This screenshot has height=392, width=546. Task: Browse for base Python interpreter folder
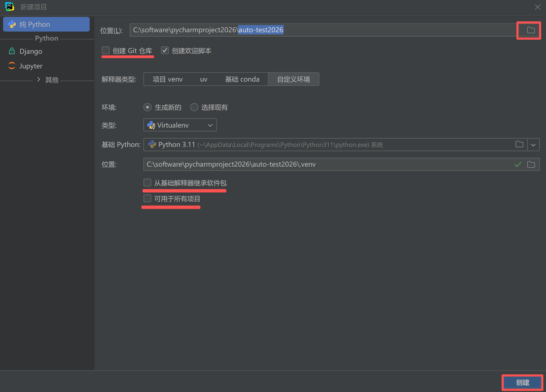[519, 144]
